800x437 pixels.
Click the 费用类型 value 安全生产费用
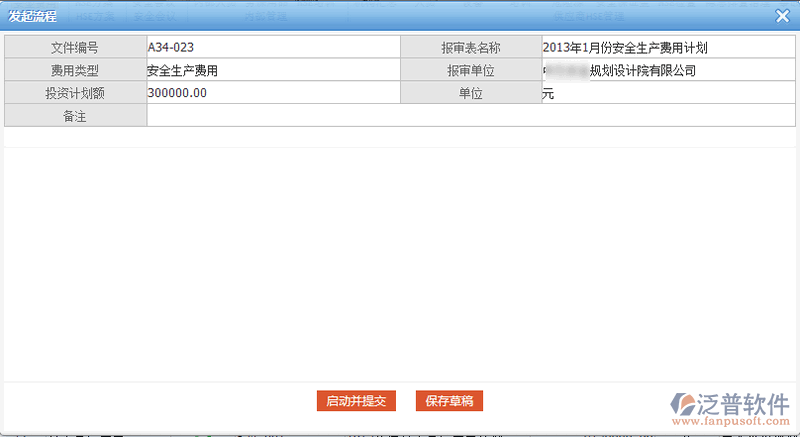click(273, 70)
